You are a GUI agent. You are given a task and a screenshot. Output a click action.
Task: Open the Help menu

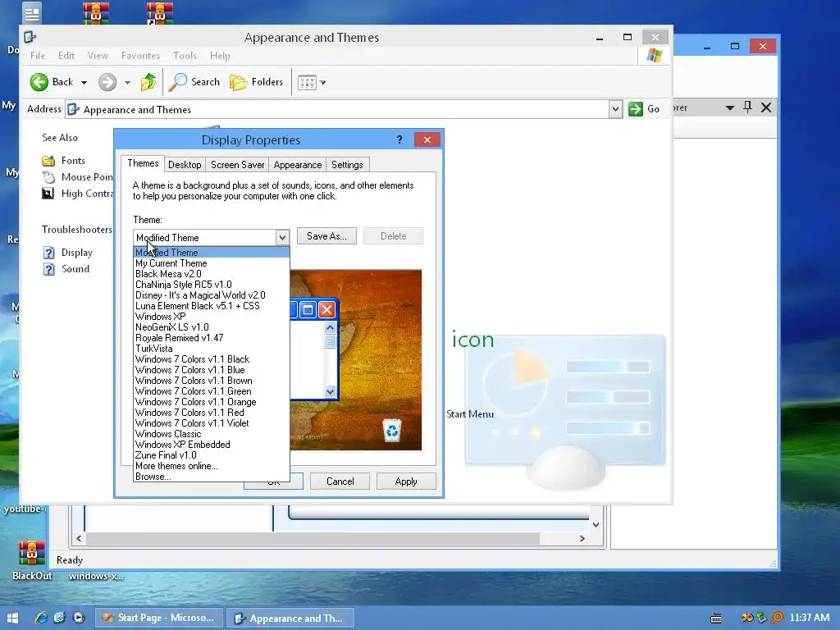220,56
